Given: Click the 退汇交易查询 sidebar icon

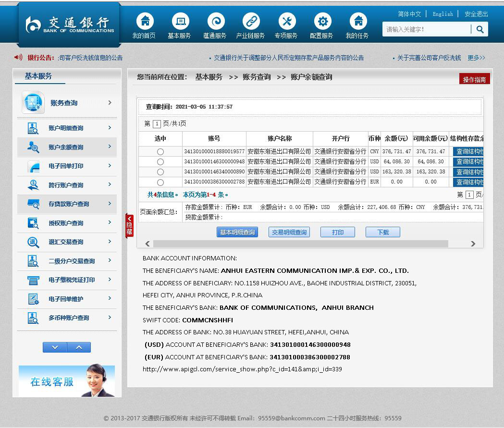Looking at the screenshot, I should [x=33, y=242].
